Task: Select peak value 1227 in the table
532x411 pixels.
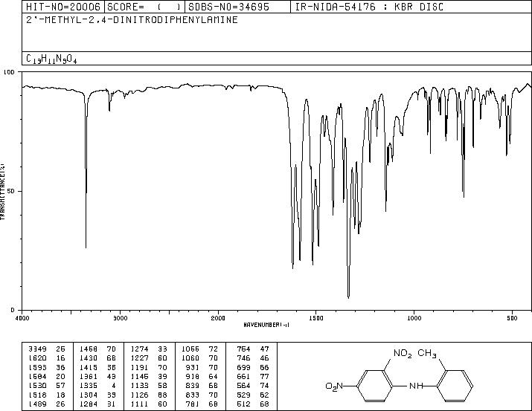Action: click(x=139, y=357)
